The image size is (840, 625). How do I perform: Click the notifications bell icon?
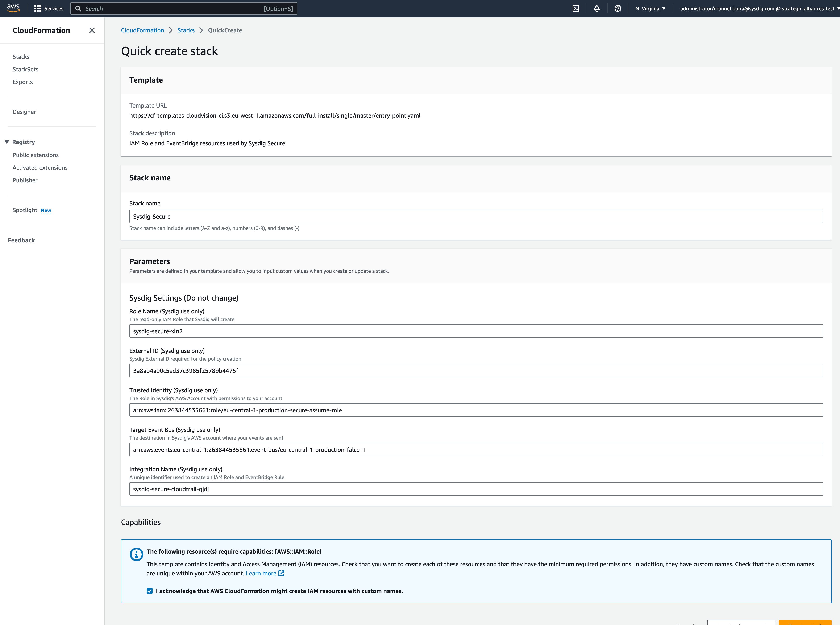coord(597,9)
